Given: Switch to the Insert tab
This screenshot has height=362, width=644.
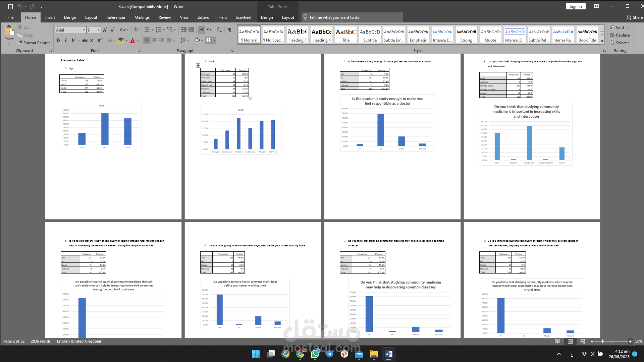Looking at the screenshot, I should (50, 17).
